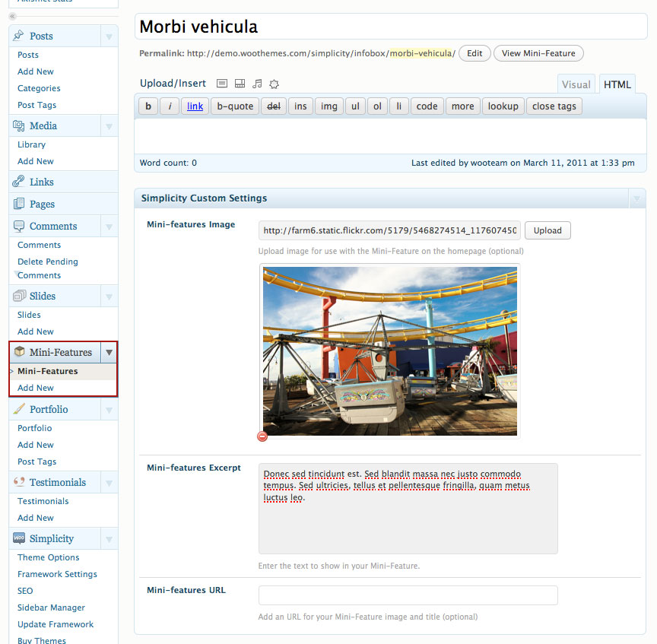Click the Links chain icon
The image size is (657, 644).
(x=18, y=182)
